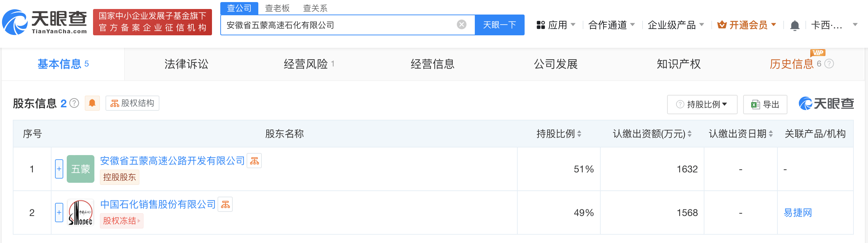Switch to the 法律诉讼 tab
Screen dimensions: 868x243
pyautogui.click(x=186, y=64)
